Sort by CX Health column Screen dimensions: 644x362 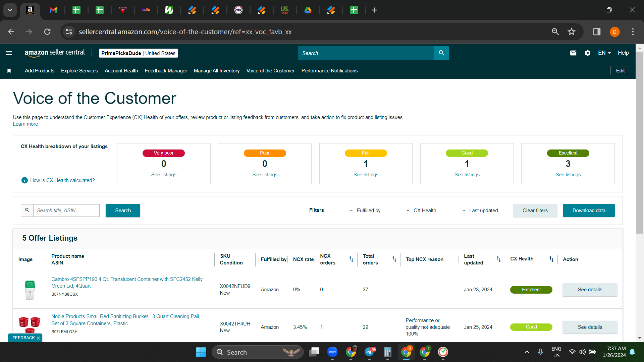coord(551,259)
